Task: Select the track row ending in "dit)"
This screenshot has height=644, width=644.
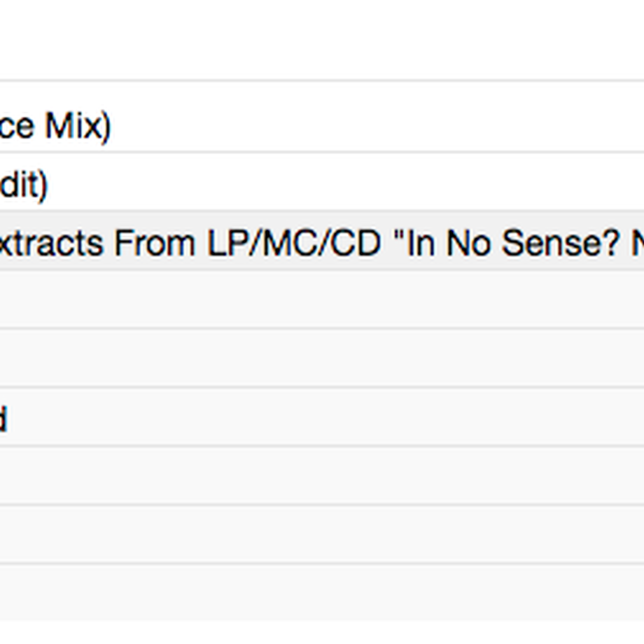Action: (x=322, y=181)
